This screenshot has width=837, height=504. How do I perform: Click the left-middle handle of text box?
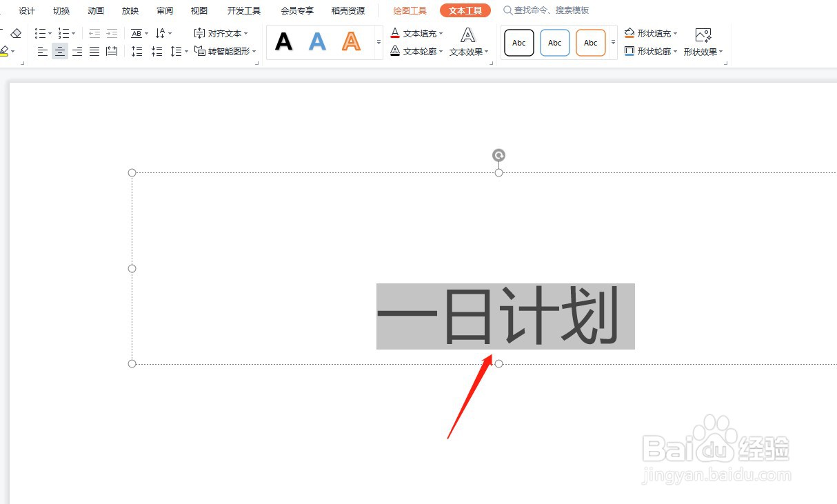coord(132,268)
